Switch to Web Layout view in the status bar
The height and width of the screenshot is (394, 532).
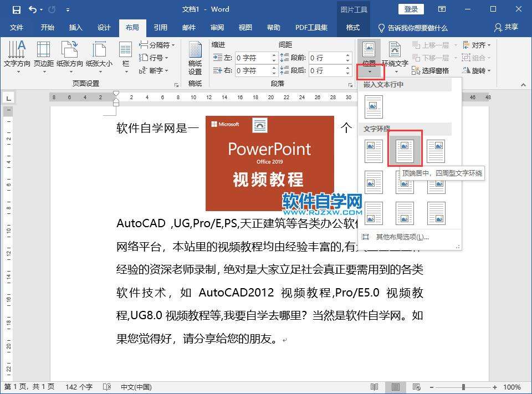(416, 387)
